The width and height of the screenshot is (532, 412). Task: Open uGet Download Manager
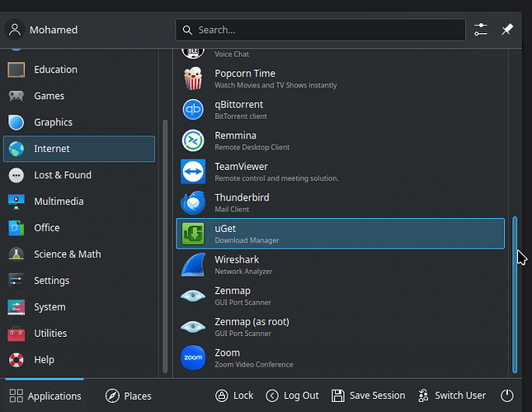click(340, 234)
